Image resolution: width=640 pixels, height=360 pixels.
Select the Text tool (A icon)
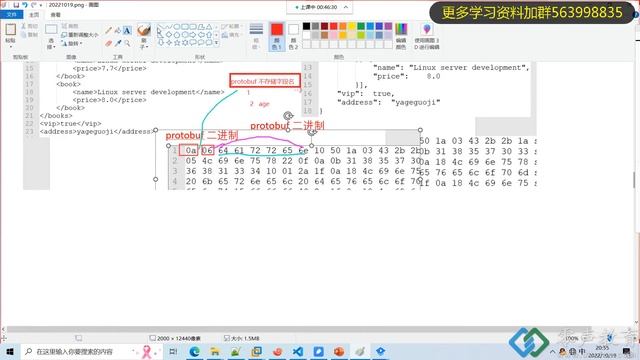pyautogui.click(x=127, y=31)
